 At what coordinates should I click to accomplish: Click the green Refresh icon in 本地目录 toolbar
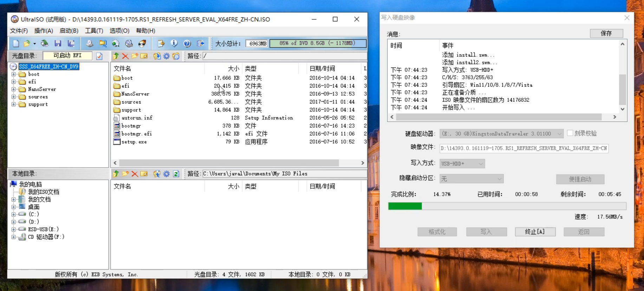pyautogui.click(x=176, y=173)
